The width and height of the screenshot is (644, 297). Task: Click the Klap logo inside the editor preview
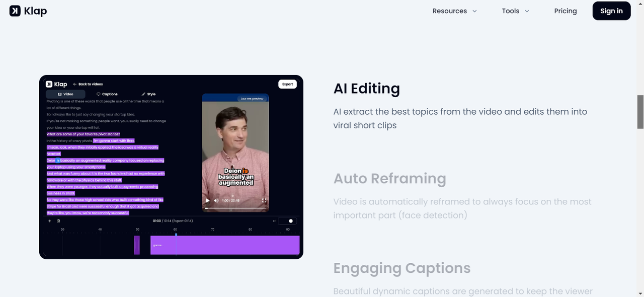coord(56,84)
